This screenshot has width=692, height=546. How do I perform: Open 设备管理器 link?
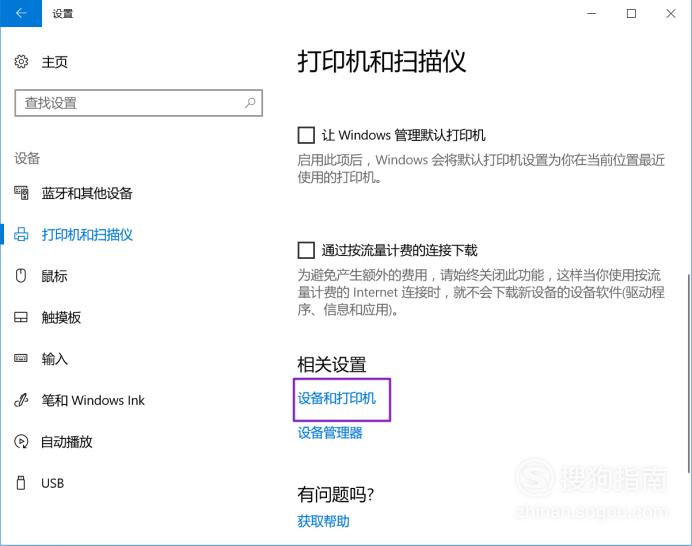click(x=330, y=433)
